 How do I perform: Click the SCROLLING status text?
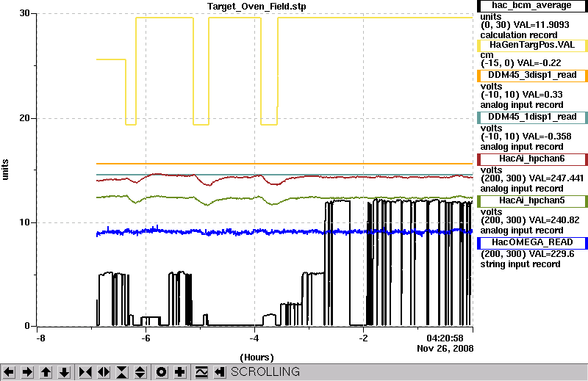tap(265, 371)
